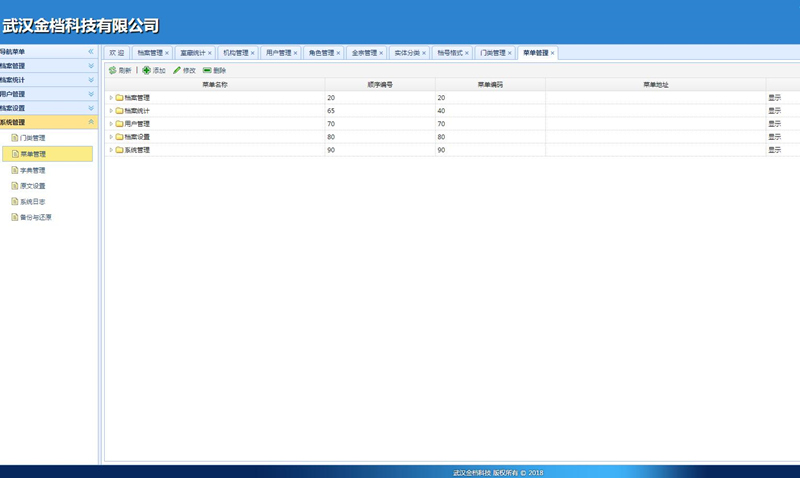Open 备份与还原 in the sidebar
Viewport: 800px width, 478px height.
35,217
